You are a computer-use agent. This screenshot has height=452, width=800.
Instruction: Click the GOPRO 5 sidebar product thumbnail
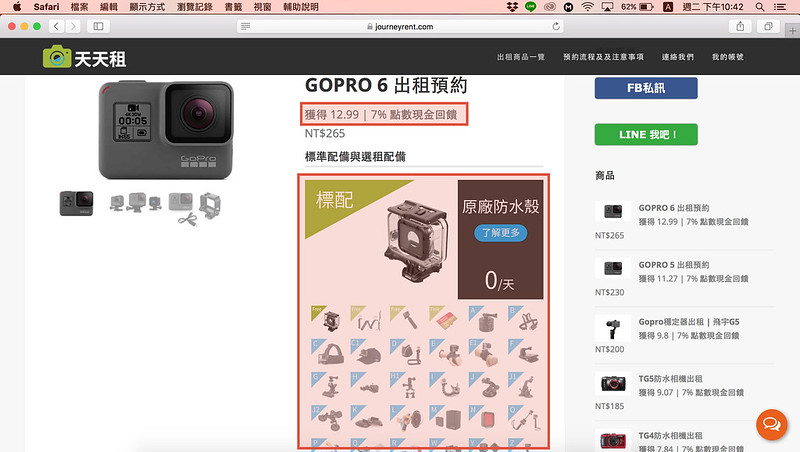pyautogui.click(x=613, y=268)
